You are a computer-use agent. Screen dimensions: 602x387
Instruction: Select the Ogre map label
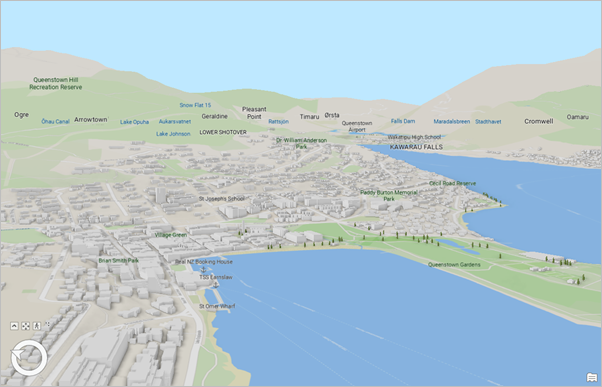(22, 114)
